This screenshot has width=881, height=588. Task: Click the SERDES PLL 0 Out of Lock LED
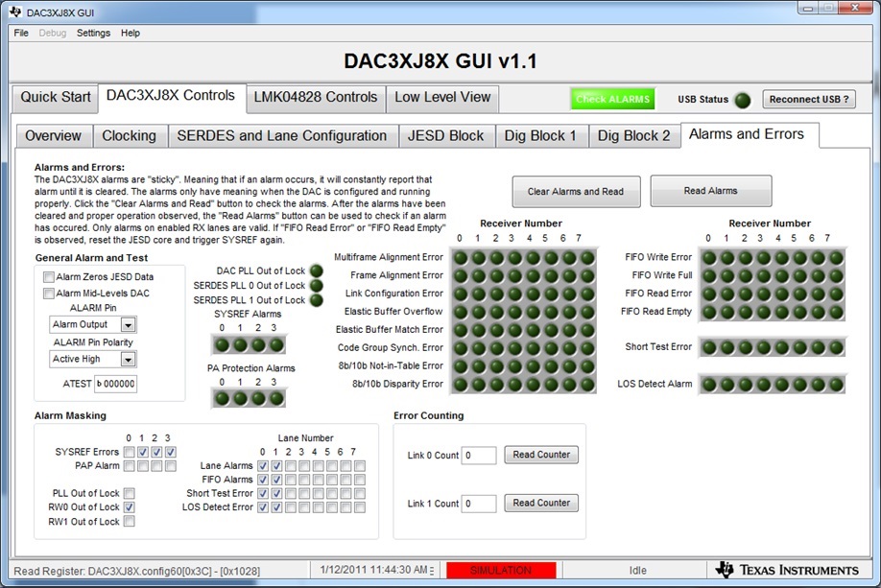(317, 285)
